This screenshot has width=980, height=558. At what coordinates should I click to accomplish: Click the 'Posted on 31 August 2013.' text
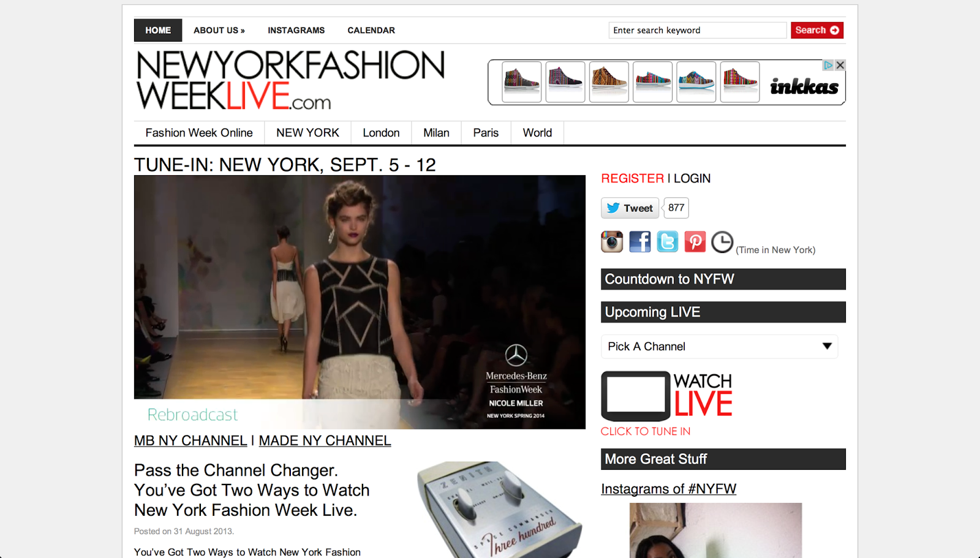point(184,531)
